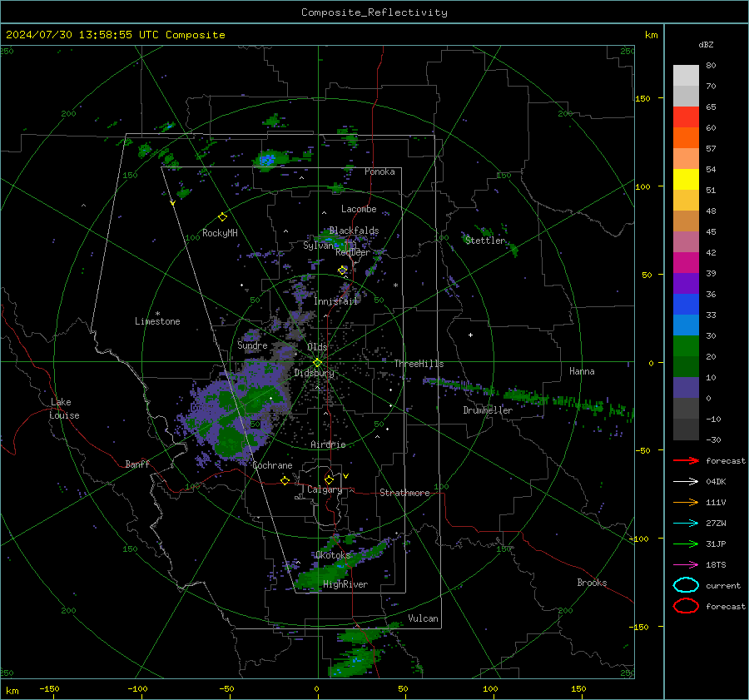Click the purple 39 dBZ legend swatch
Image resolution: width=749 pixels, height=700 pixels.
coord(686,283)
